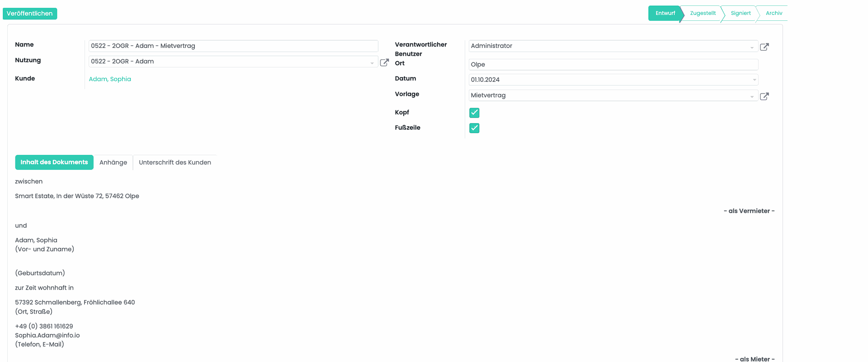Select the Entwurf status stage
This screenshot has height=362, width=868.
point(665,13)
